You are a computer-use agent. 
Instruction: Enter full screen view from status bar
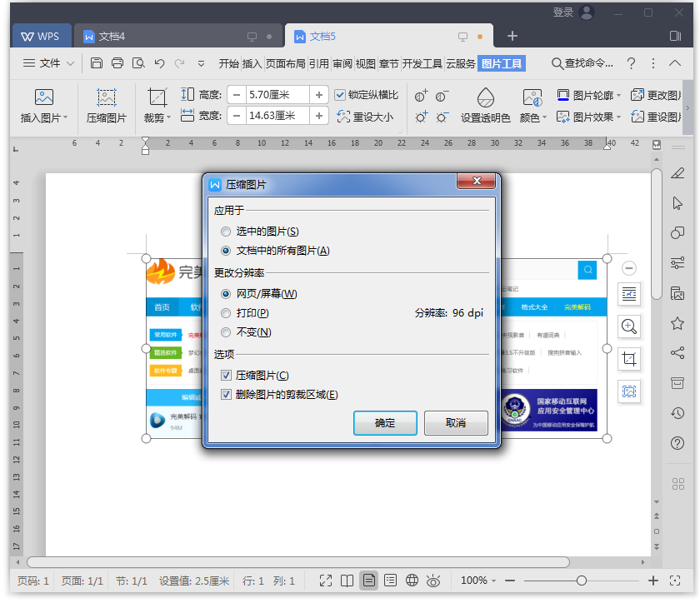pos(326,581)
